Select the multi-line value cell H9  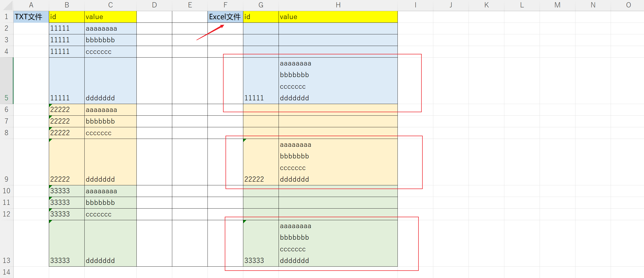338,162
